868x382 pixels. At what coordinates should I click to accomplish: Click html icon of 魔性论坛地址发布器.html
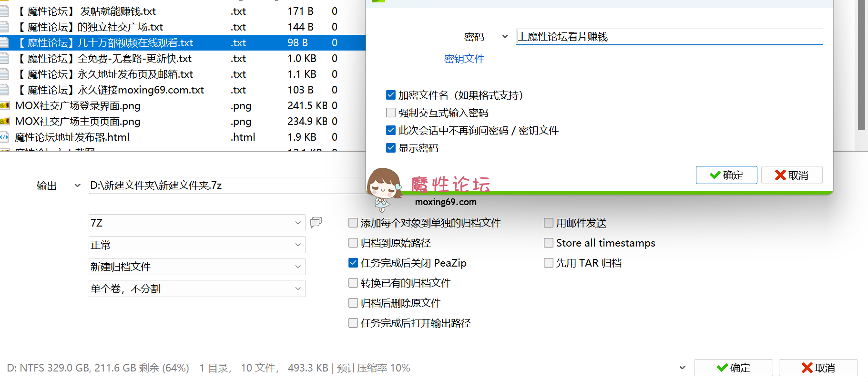(x=4, y=137)
